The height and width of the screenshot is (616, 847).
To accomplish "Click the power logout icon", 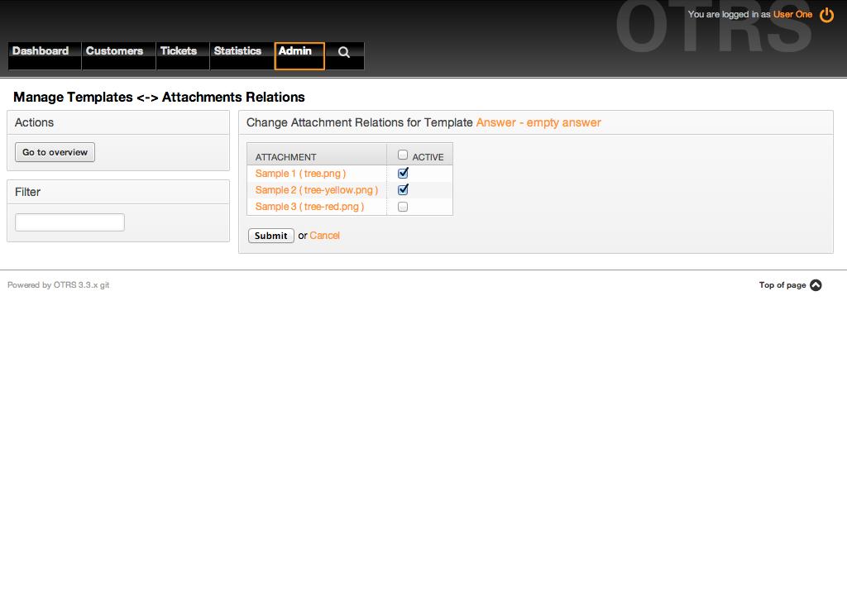I will point(826,15).
